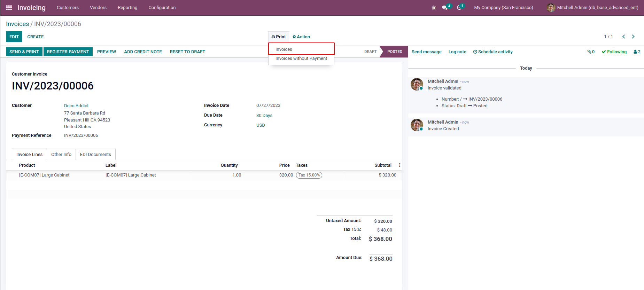Click the optional columns kebab icon
Viewport: 644px width, 290px height.
(x=399, y=165)
